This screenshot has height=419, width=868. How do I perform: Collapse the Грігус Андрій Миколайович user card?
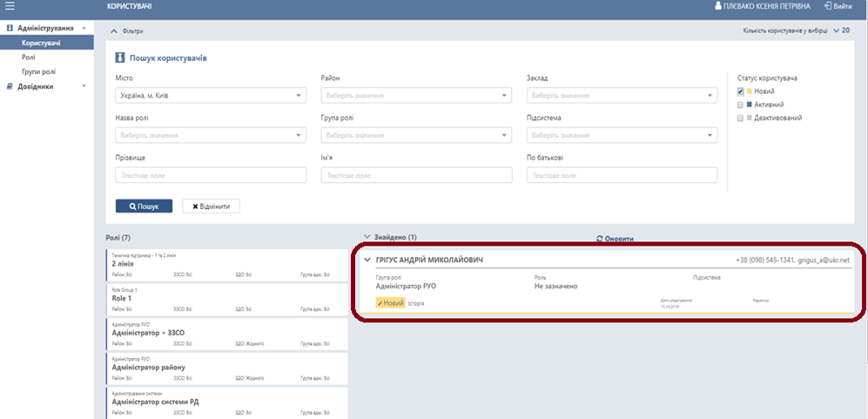click(x=367, y=260)
